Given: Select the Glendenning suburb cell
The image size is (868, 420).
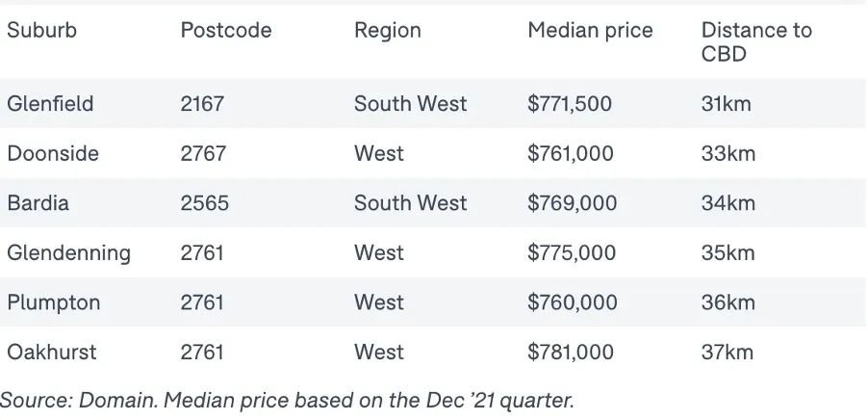Looking at the screenshot, I should pos(68,253).
